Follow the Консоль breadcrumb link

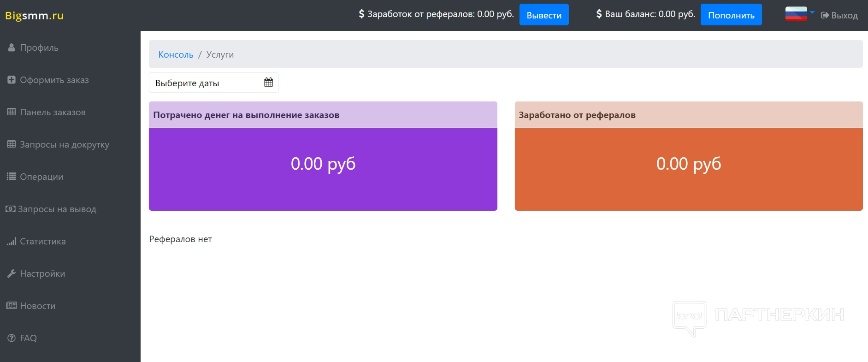176,54
